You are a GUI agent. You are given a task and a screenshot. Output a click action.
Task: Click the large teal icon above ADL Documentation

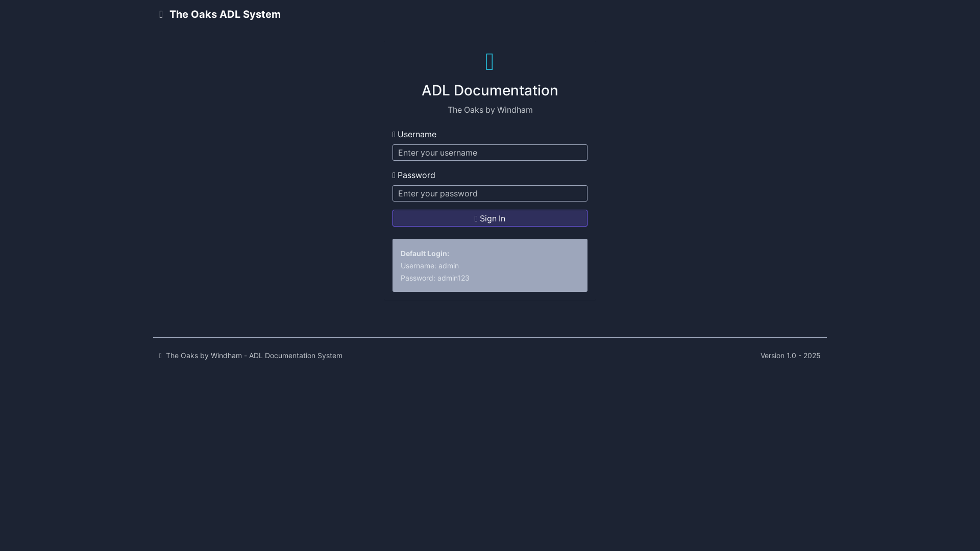pos(489,62)
